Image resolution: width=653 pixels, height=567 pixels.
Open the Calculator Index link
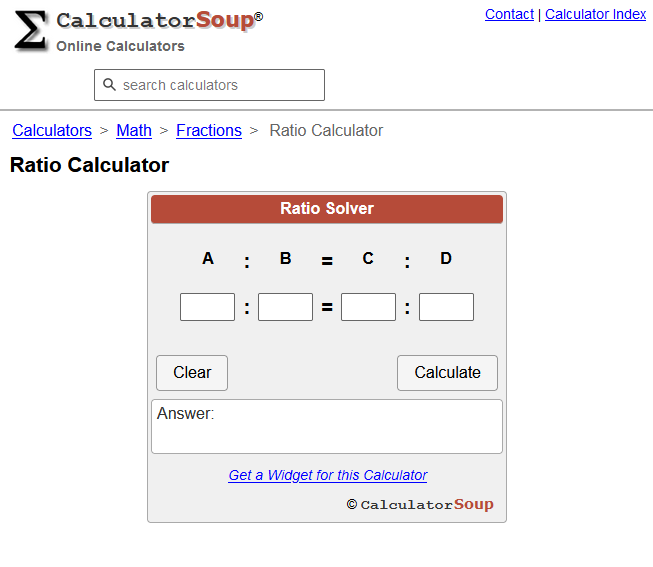click(x=596, y=14)
